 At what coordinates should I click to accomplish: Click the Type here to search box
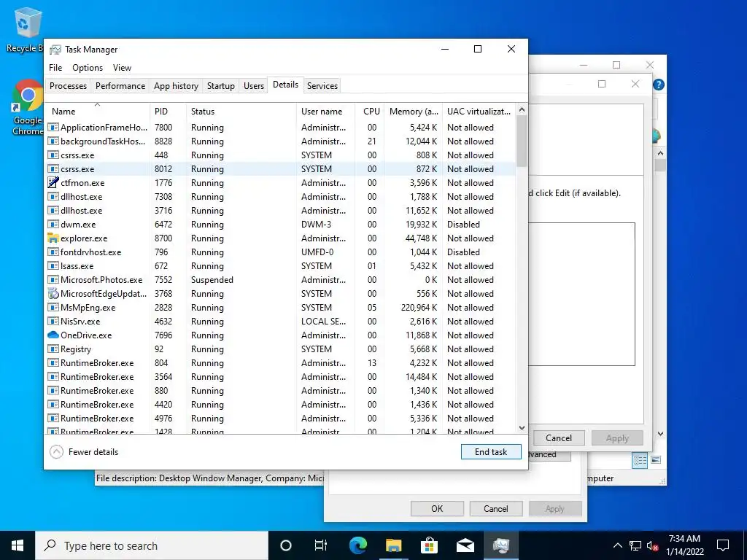point(152,545)
